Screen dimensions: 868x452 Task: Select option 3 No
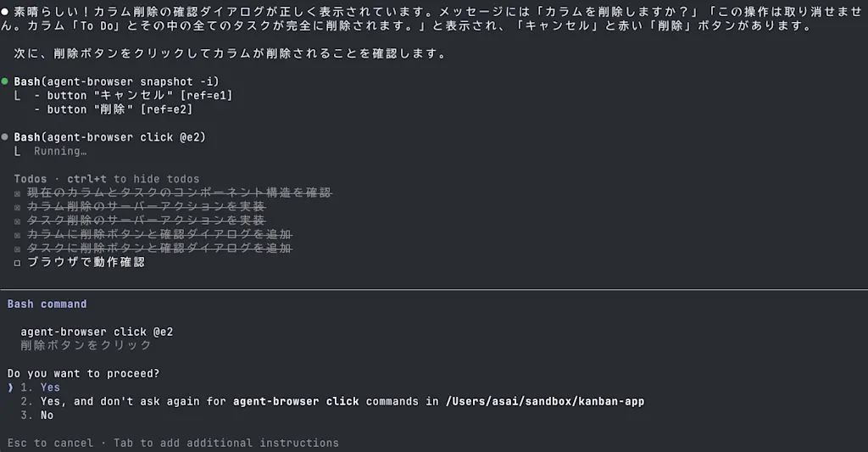click(36, 415)
